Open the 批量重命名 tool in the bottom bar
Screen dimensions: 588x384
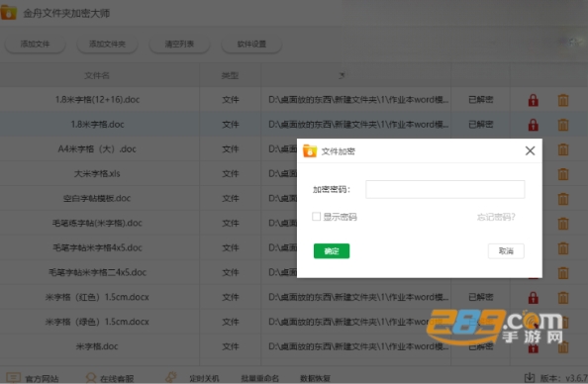pyautogui.click(x=260, y=378)
